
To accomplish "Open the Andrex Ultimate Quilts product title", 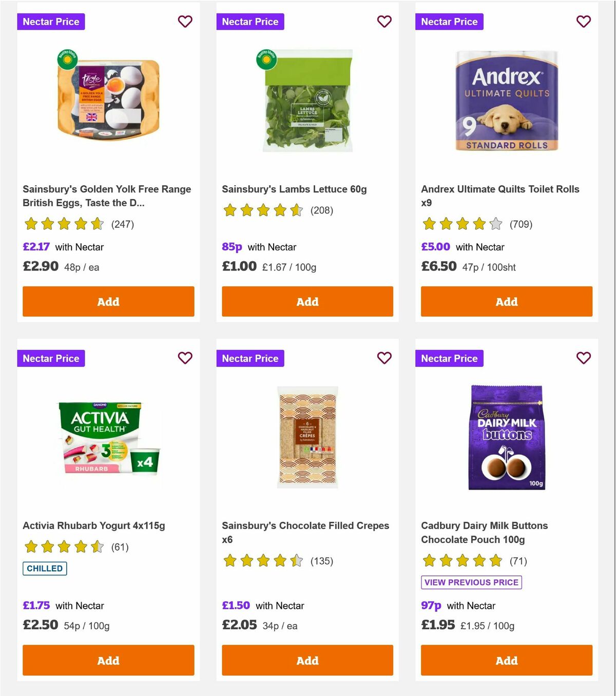I will pyautogui.click(x=500, y=196).
